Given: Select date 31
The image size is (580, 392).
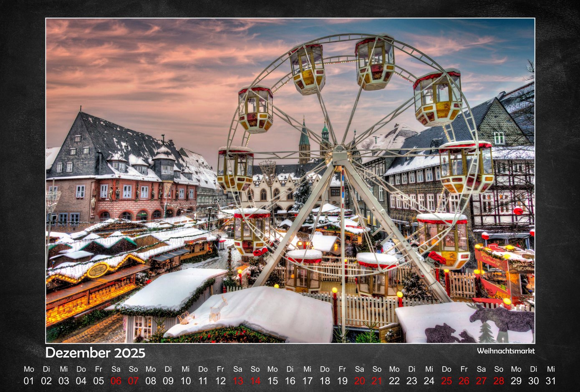Looking at the screenshot, I should (x=551, y=381).
